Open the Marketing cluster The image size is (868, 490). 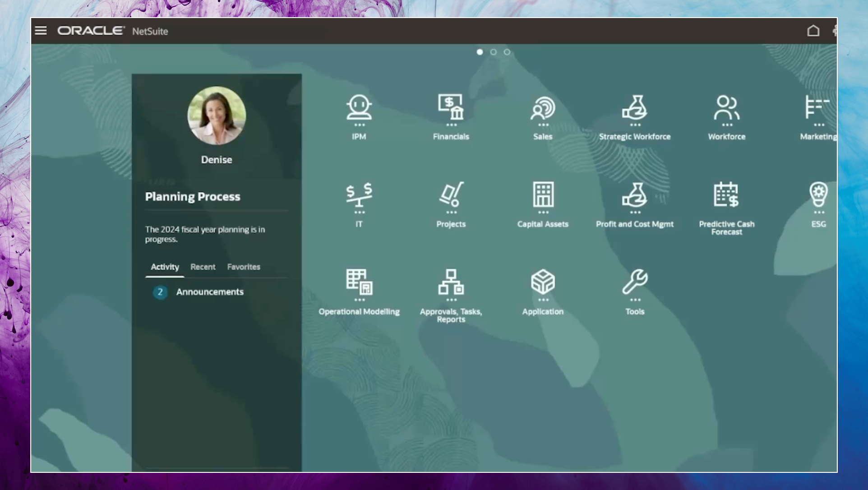coord(818,107)
